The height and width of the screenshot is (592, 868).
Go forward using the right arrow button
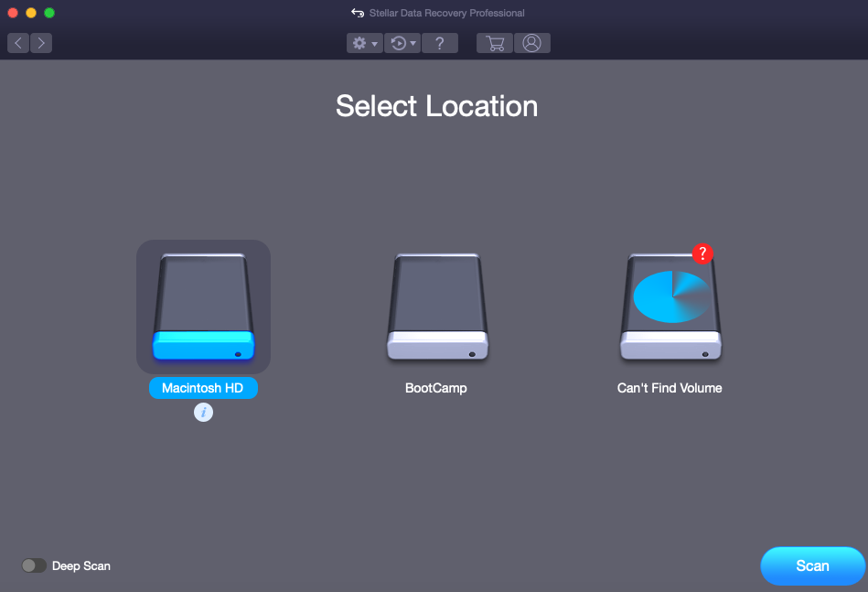coord(41,43)
